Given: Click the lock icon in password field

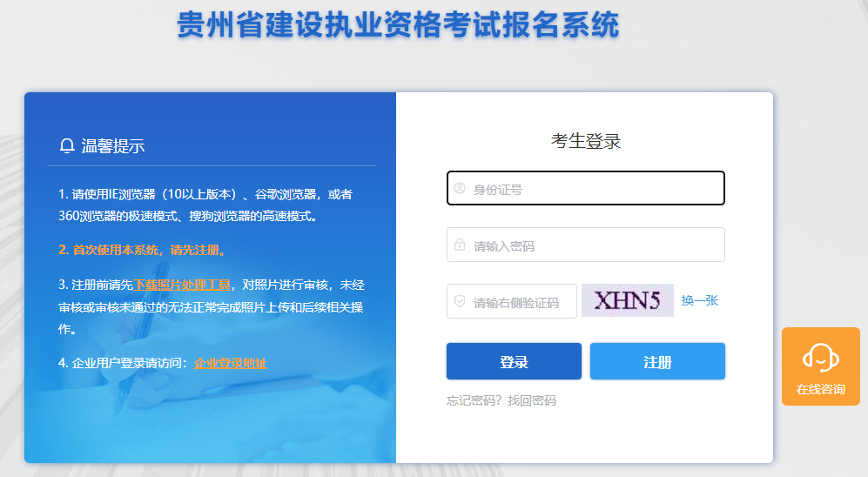Looking at the screenshot, I should 460,245.
